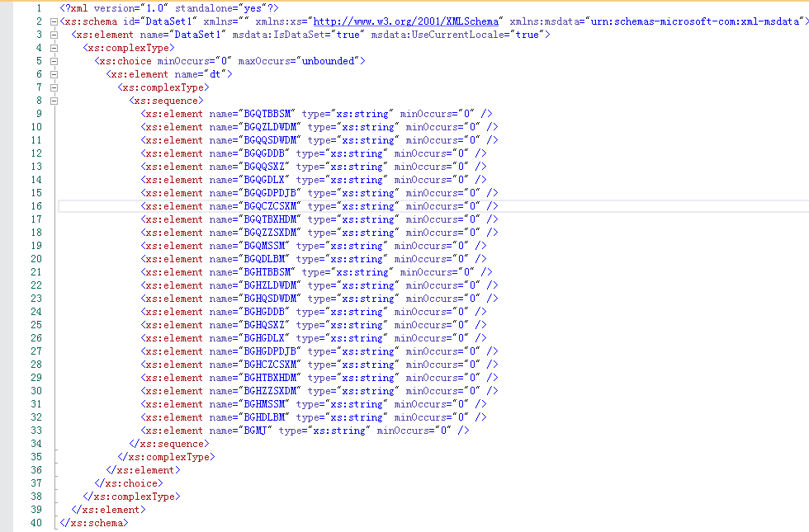Click the BGHGDPDJB element name
Image resolution: width=809 pixels, height=532 pixels.
click(x=271, y=351)
